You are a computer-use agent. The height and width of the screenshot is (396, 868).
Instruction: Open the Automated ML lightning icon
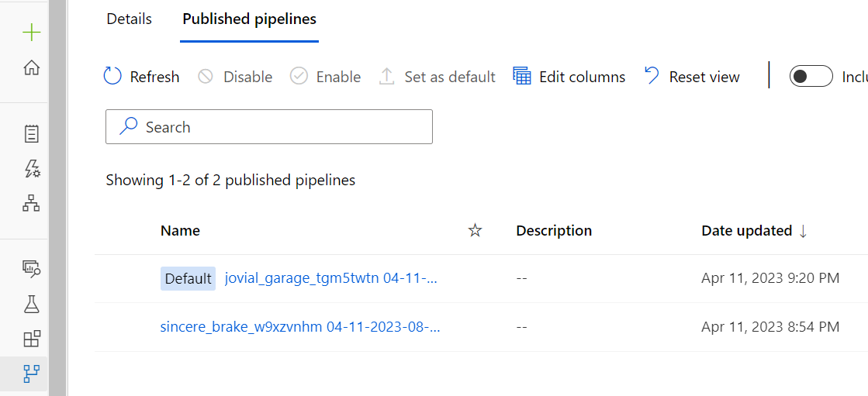pos(32,168)
